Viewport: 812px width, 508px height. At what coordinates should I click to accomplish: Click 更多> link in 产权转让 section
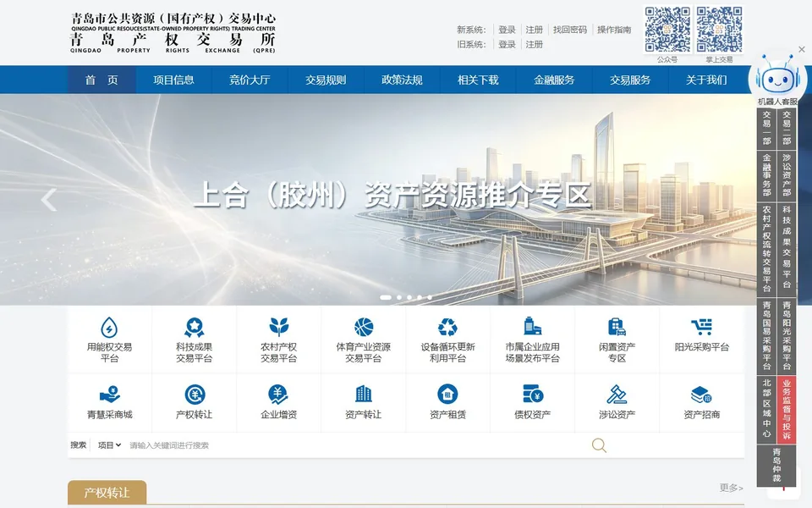click(x=731, y=488)
